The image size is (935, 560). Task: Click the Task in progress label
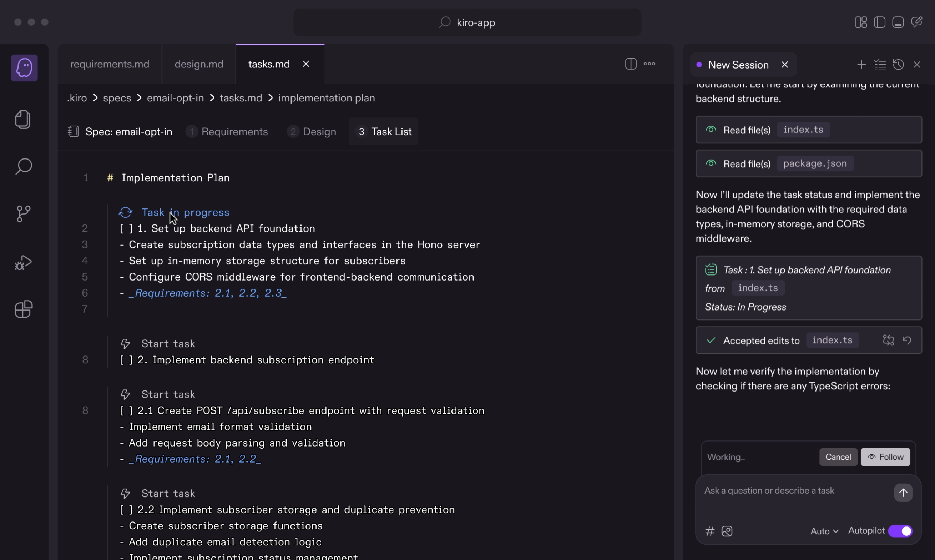tap(185, 212)
